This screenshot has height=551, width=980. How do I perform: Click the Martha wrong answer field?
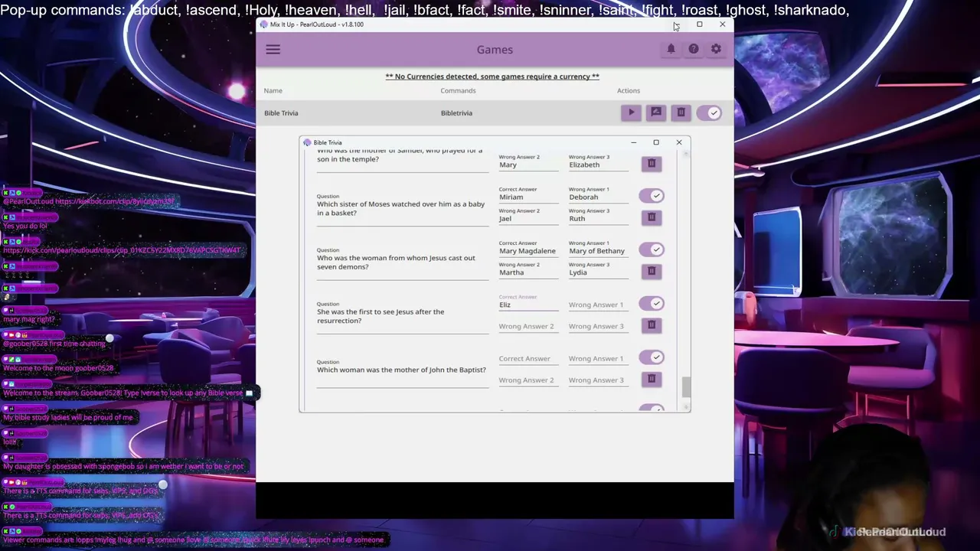(528, 272)
